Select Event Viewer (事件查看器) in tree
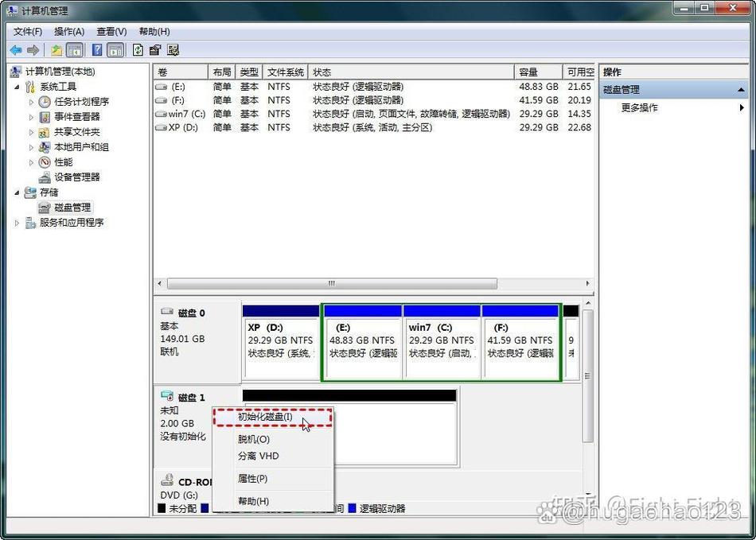 coord(76,117)
